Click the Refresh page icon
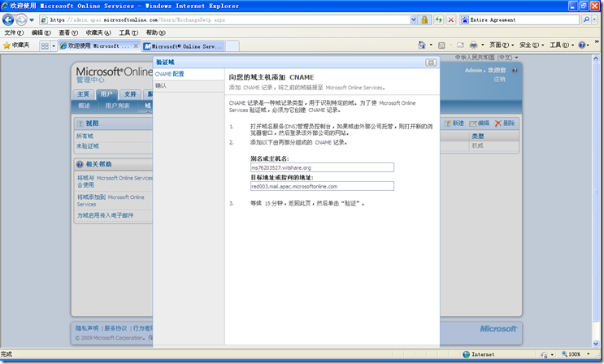 pos(439,19)
